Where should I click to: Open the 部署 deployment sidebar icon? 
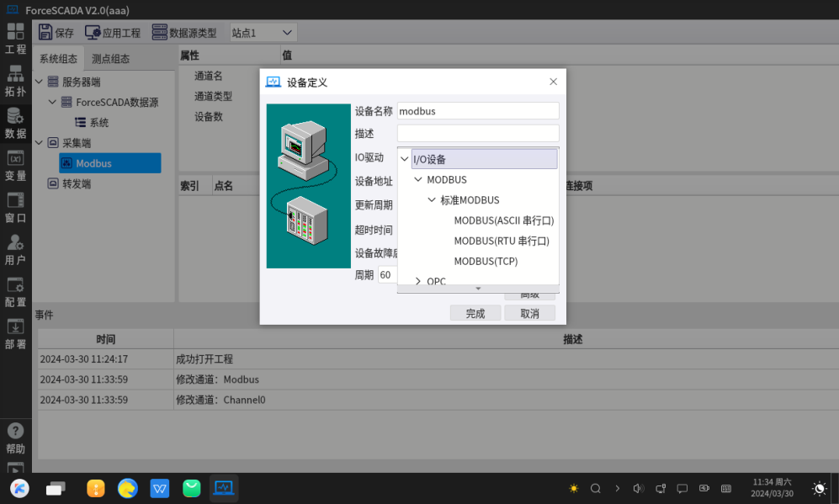click(x=15, y=333)
